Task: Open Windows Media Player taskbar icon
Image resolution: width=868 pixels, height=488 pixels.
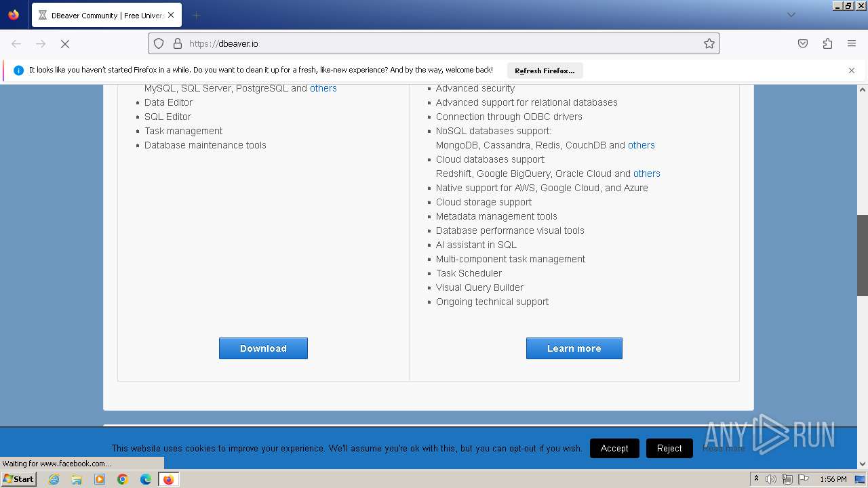Action: pos(100,479)
